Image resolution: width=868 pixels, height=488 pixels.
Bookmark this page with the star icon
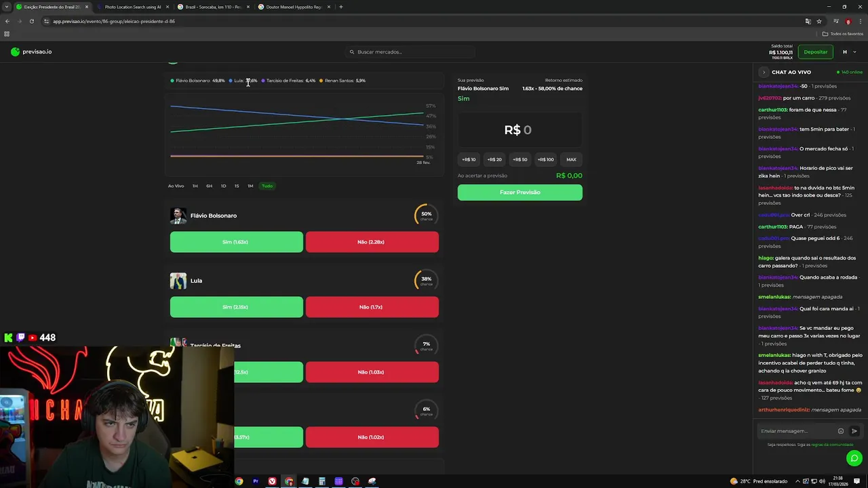[x=819, y=21]
